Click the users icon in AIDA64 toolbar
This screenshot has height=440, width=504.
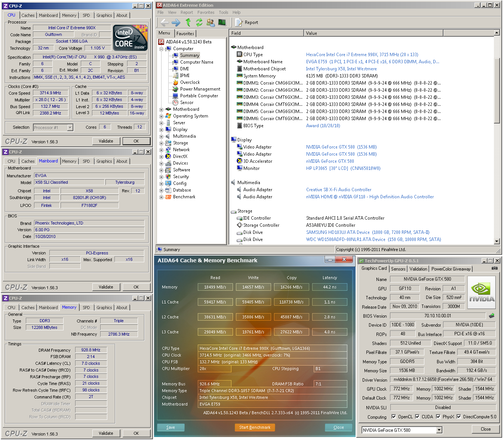(210, 22)
